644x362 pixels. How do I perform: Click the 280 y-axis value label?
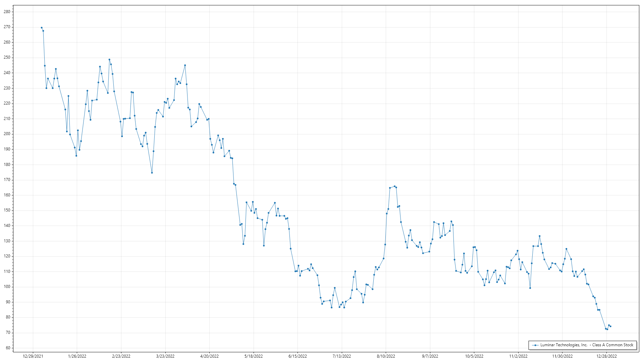coord(7,12)
